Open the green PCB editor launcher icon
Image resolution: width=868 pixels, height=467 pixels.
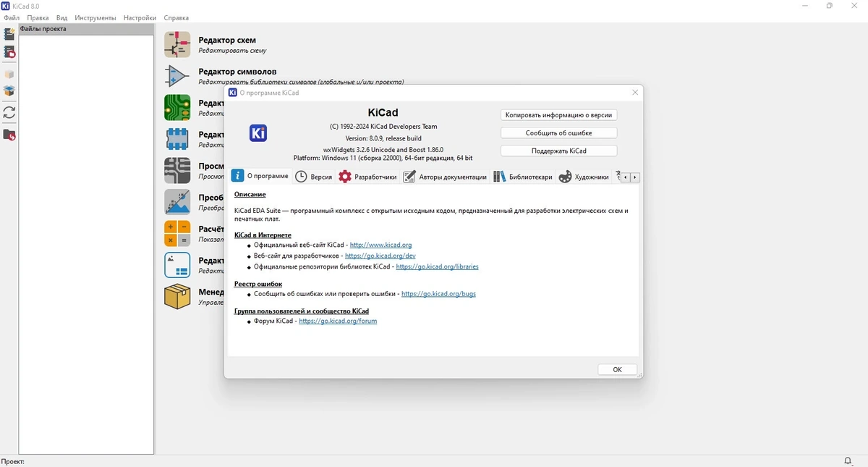177,107
